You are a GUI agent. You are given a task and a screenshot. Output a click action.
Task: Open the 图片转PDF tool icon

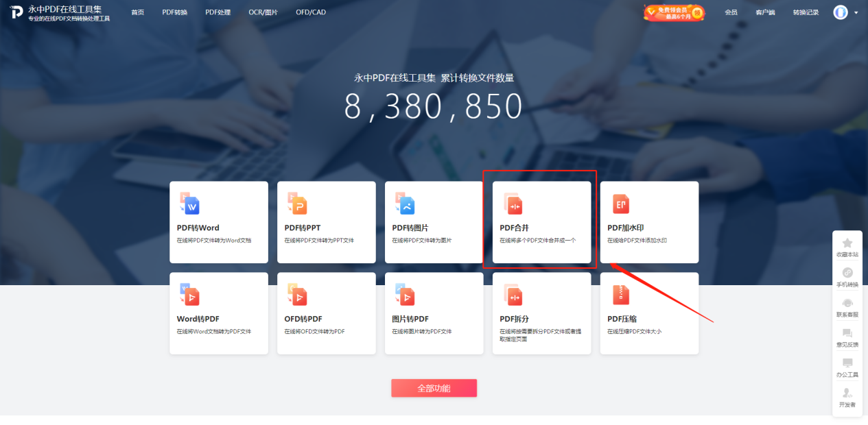point(404,295)
